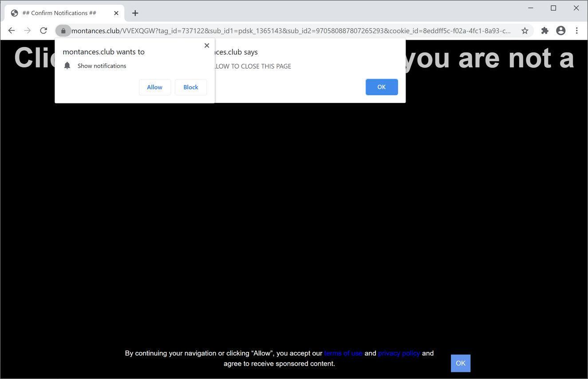Open the three-dot browser menu
Image resolution: width=588 pixels, height=379 pixels.
coord(577,30)
